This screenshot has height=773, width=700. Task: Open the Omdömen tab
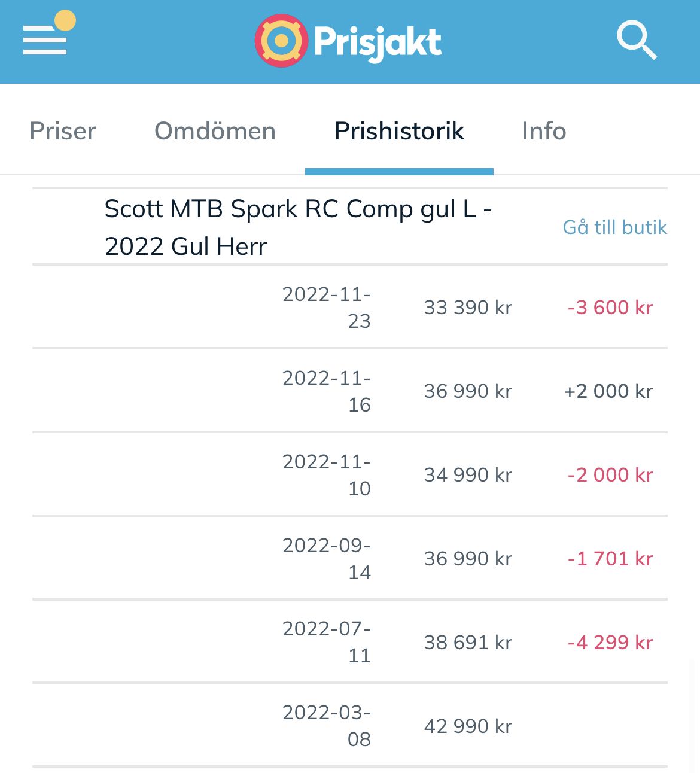tap(215, 131)
